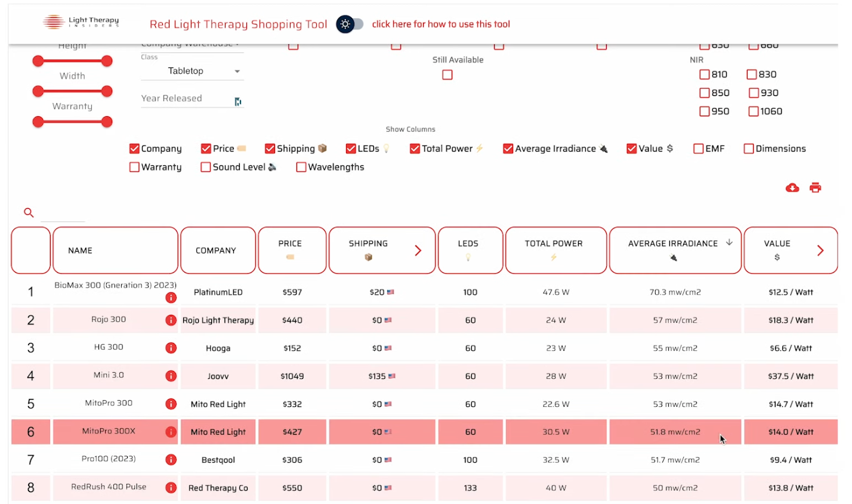Click the $37.5 / Watt value cell
Image resolution: width=852 pixels, height=504 pixels.
791,376
